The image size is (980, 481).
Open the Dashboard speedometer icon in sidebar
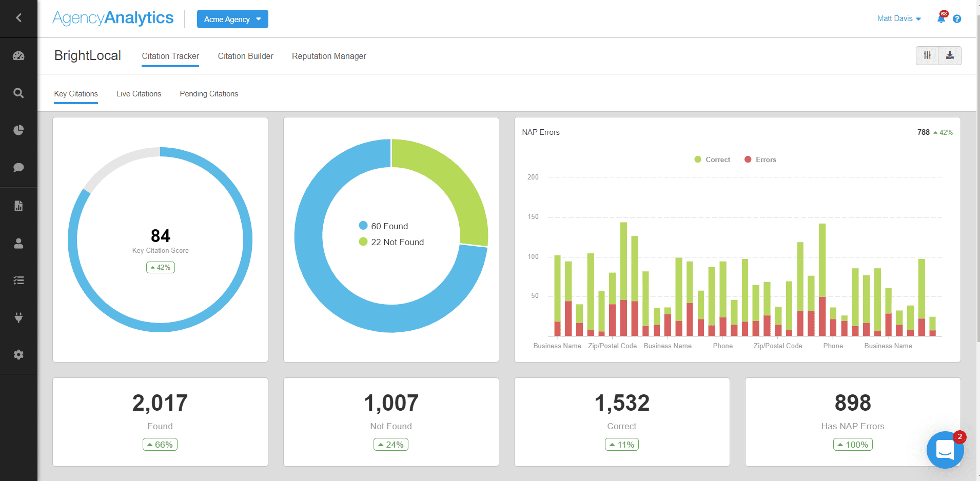tap(18, 55)
